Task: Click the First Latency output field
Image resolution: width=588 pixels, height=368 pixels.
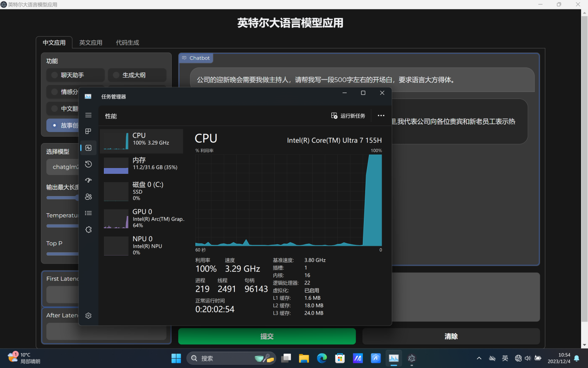Action: tap(63, 294)
